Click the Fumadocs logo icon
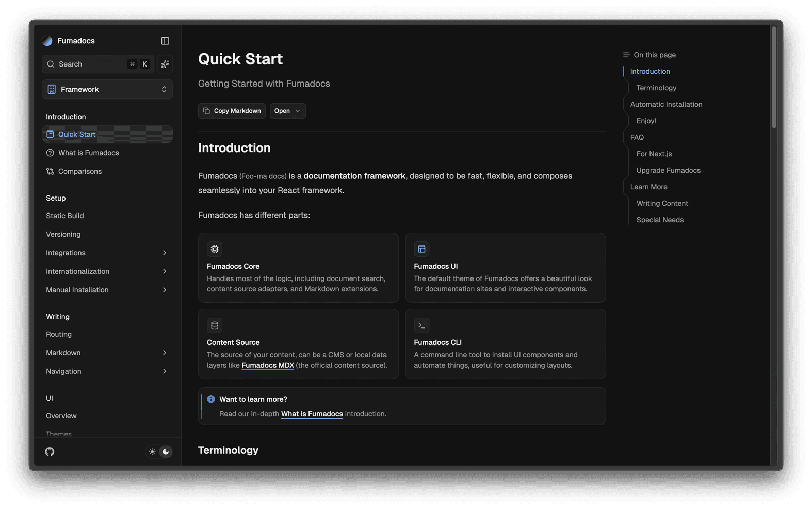Screen dimensions: 812x509 47,41
